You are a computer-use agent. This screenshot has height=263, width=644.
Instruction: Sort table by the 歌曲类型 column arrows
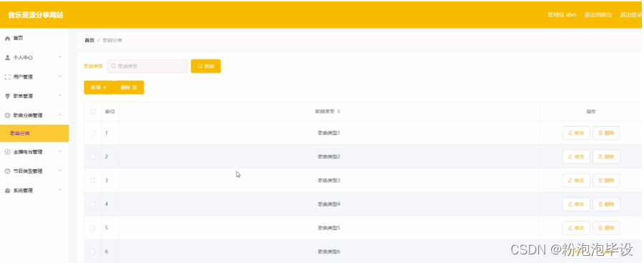(339, 111)
